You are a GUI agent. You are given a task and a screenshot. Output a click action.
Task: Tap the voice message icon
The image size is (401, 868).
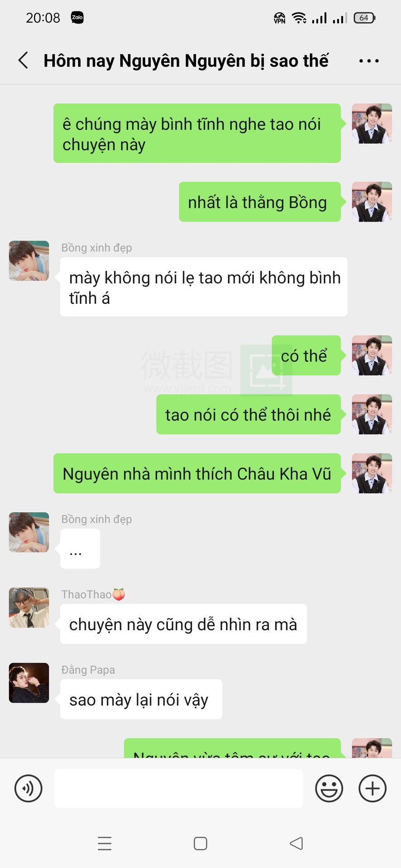coord(29,788)
